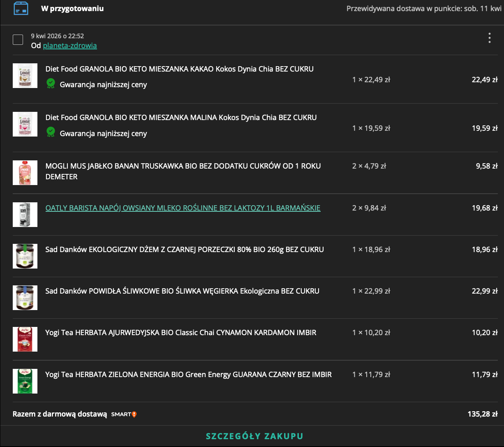Click the order total 135,28 zł
Image resolution: width=504 pixels, height=447 pixels.
[483, 414]
